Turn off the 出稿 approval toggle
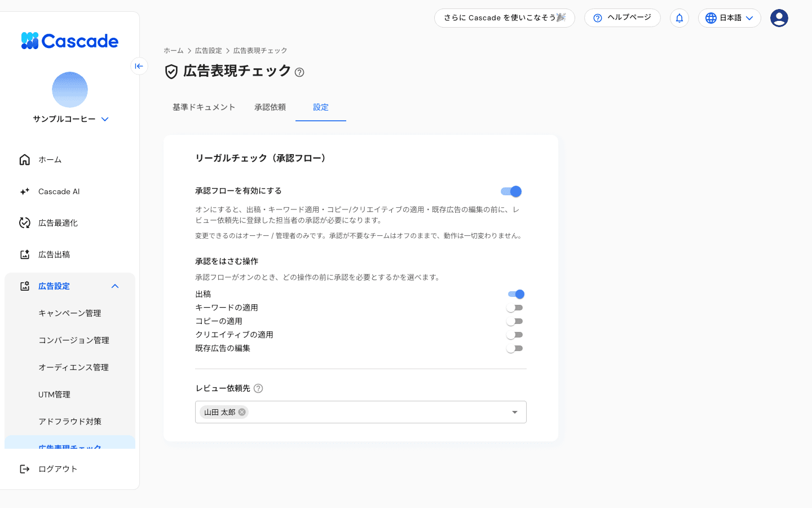 coord(516,294)
